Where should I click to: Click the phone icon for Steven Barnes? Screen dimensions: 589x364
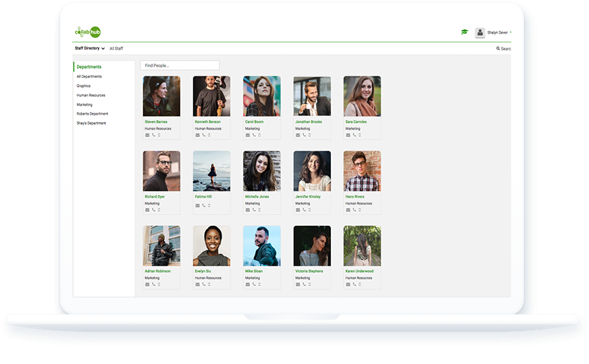pos(154,135)
